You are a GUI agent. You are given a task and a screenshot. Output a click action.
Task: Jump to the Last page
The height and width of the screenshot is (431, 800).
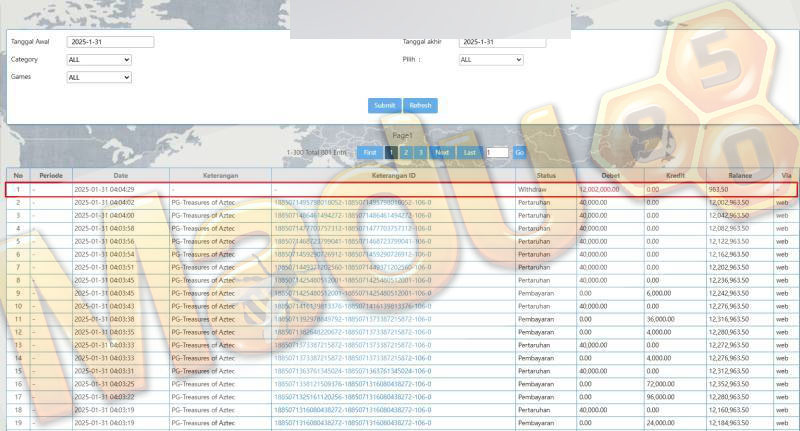pos(469,153)
